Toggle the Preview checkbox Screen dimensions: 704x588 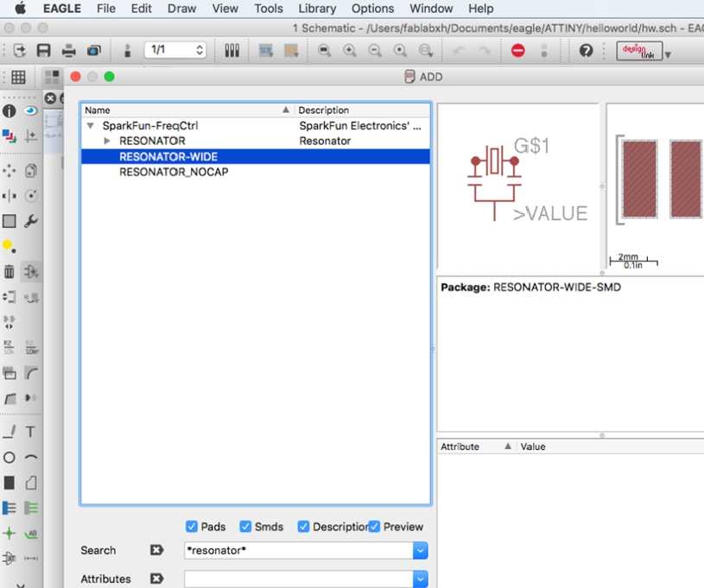(374, 527)
